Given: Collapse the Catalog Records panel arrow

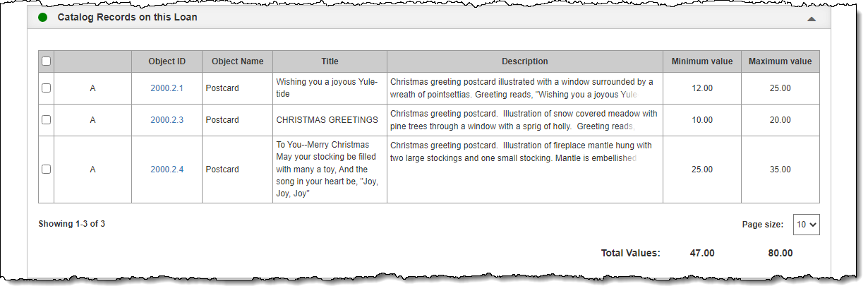Looking at the screenshot, I should click(x=812, y=20).
